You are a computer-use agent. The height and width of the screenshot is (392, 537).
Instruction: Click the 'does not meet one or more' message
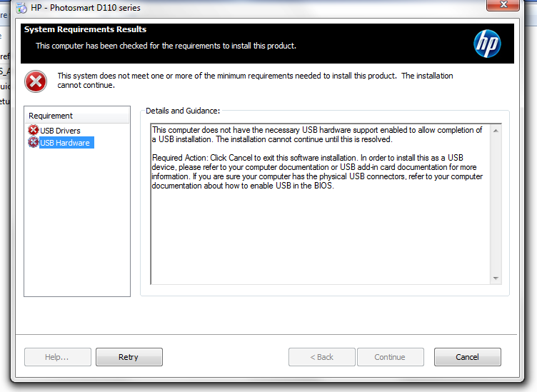(x=255, y=81)
